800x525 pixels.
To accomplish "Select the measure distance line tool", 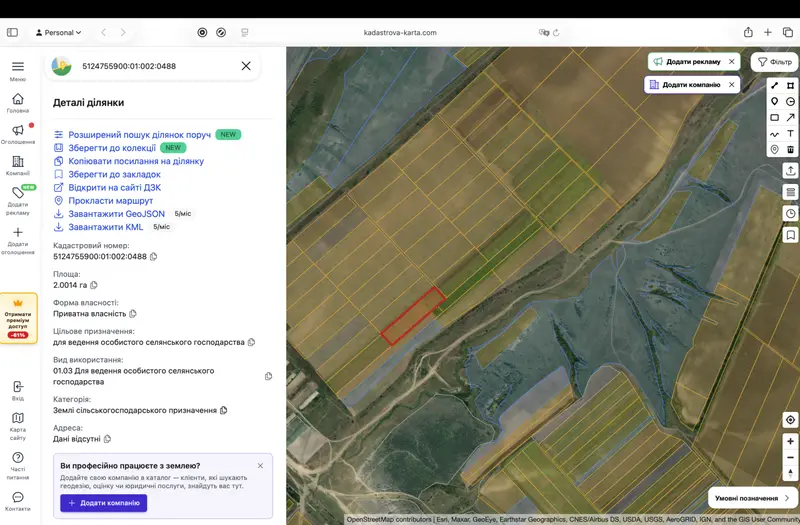I will (774, 85).
